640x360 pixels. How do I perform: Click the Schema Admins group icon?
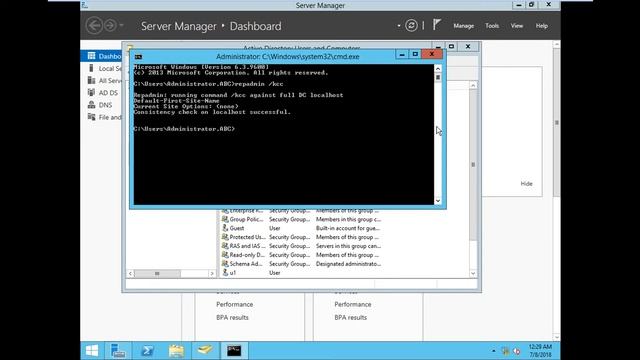[225, 264]
